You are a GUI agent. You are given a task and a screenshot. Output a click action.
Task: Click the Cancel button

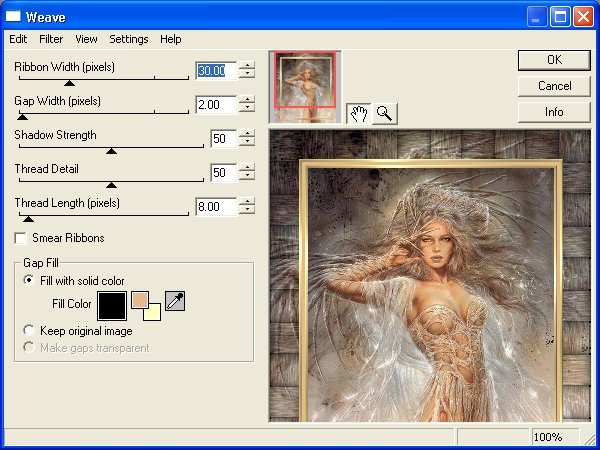554,86
